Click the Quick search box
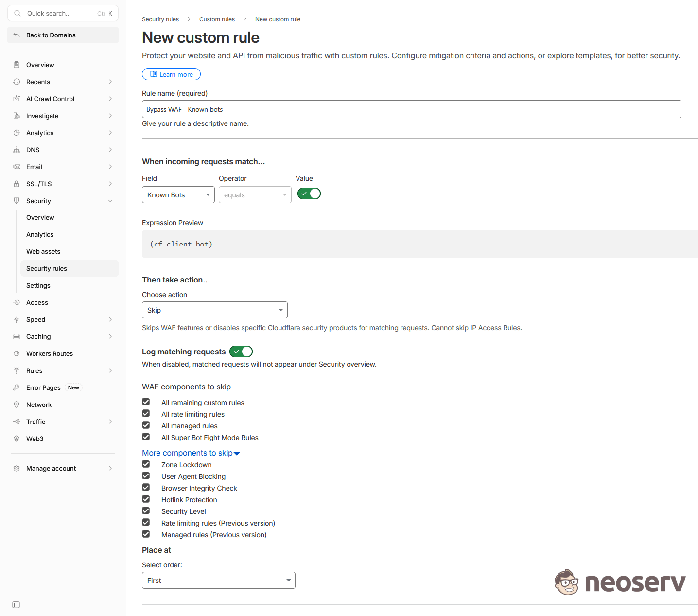 point(63,13)
